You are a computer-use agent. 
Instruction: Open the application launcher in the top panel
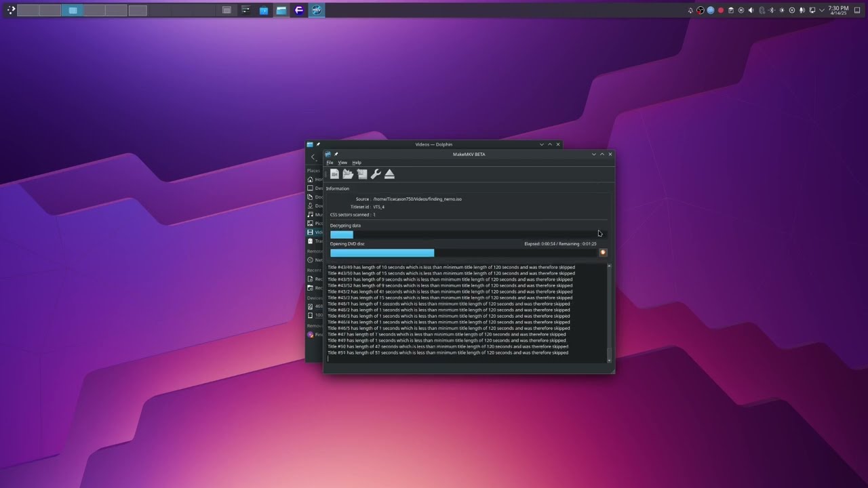click(x=11, y=10)
